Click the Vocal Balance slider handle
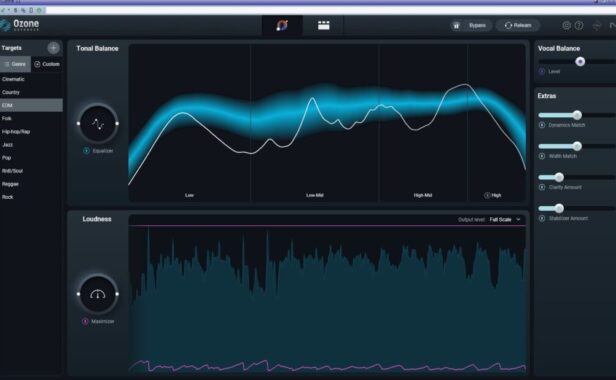Image resolution: width=616 pixels, height=380 pixels. click(580, 61)
